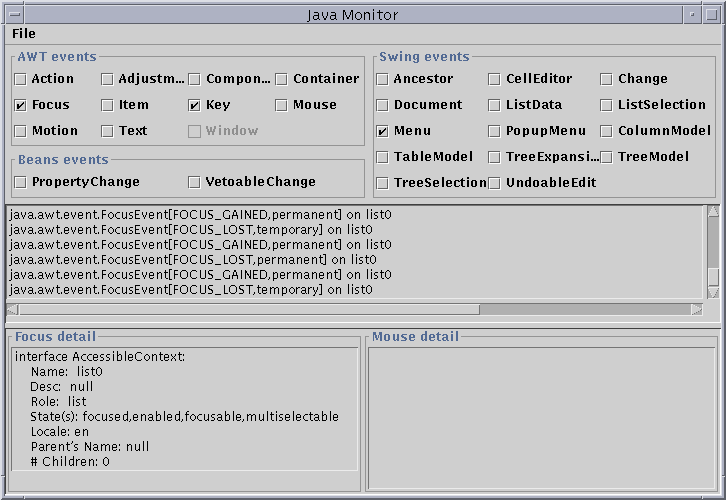Check the Document events checkbox
Viewport: 726px width, 500px height.
point(382,105)
